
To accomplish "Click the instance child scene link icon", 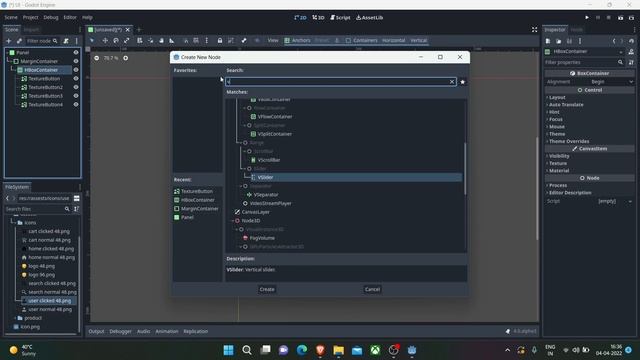I will coord(19,41).
